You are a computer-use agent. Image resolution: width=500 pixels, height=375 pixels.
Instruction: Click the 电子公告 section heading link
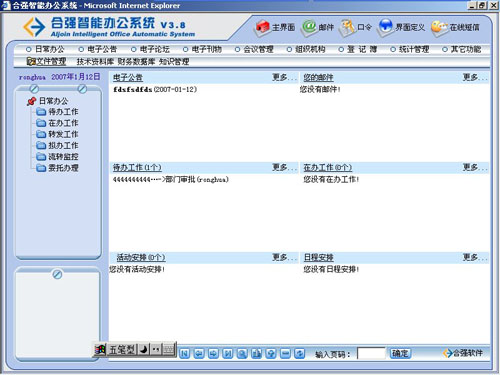[128, 78]
